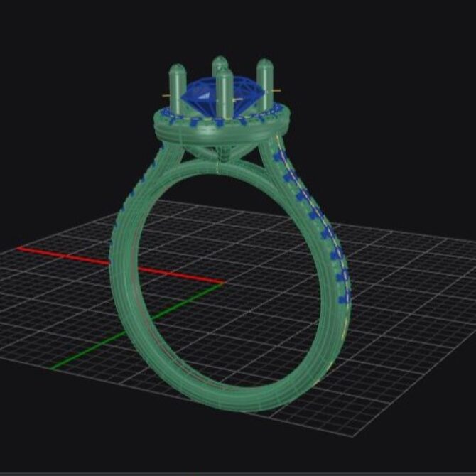Click the front-center prong of the setting
Viewport: 476px width, 476px height.
[x=225, y=94]
